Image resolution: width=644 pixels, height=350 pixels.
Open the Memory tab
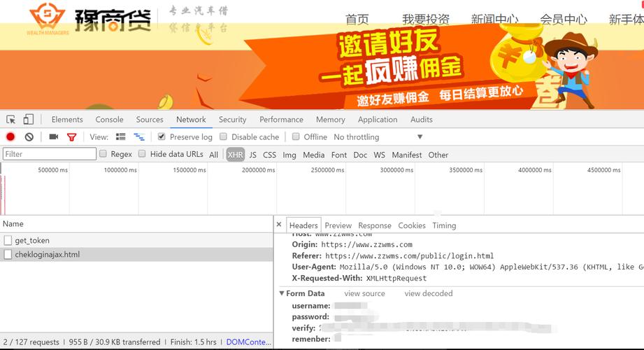coord(330,119)
